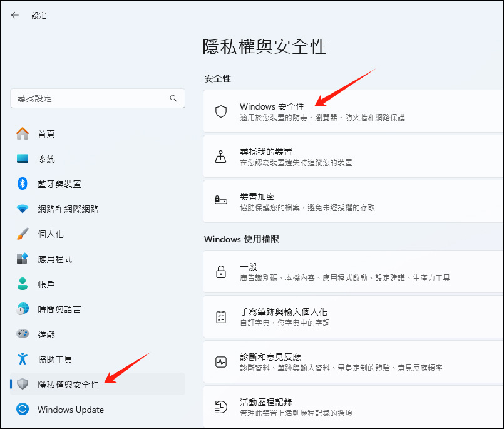Select 個人化 in sidebar
Image resolution: width=504 pixels, height=429 pixels.
(x=51, y=234)
